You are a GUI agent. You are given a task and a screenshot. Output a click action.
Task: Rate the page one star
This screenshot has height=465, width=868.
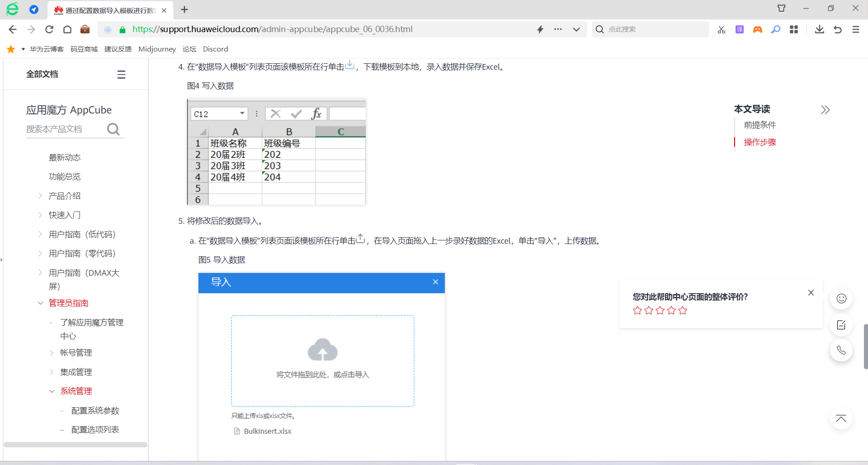[637, 310]
